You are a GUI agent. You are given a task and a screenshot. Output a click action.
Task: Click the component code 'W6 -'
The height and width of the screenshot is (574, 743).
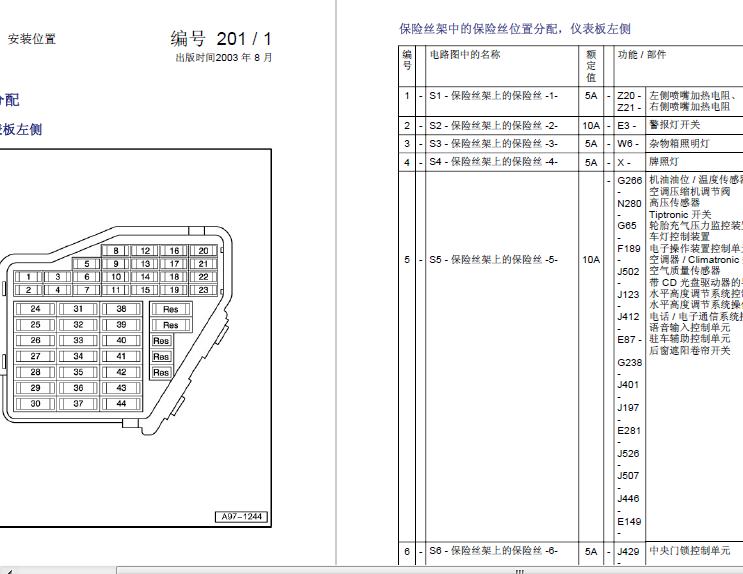click(628, 144)
